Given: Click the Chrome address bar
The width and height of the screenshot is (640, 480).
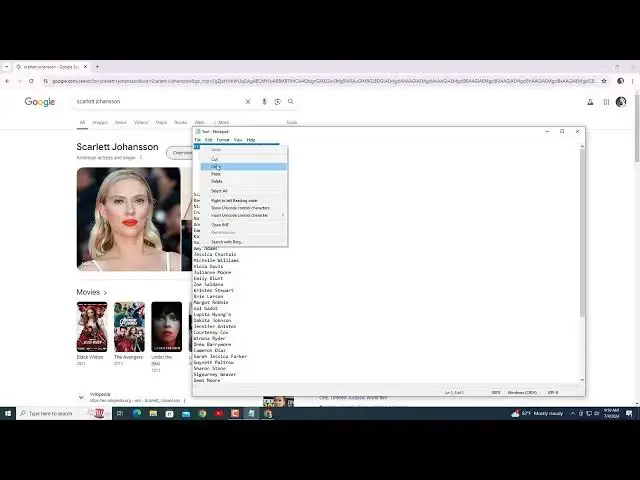Looking at the screenshot, I should (x=322, y=81).
